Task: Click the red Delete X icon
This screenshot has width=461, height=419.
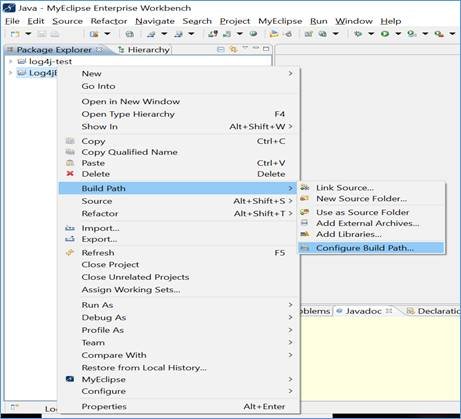Action: [70, 174]
